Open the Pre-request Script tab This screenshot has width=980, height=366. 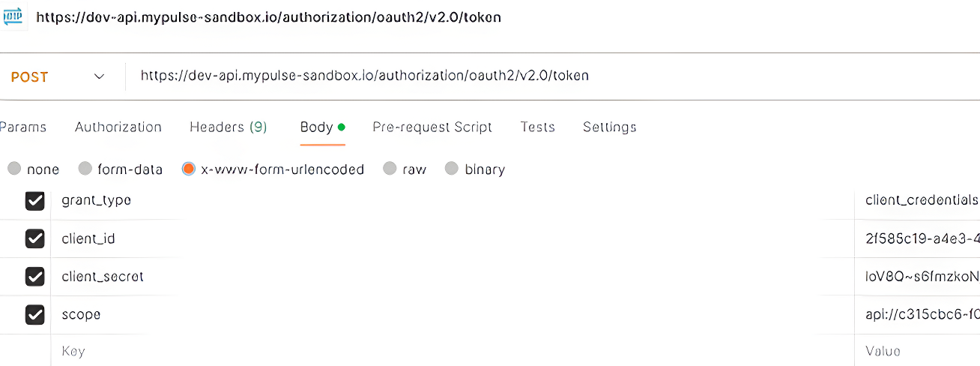point(432,127)
